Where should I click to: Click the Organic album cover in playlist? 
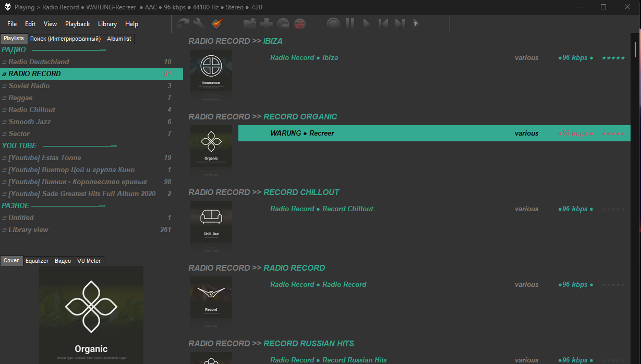point(211,146)
